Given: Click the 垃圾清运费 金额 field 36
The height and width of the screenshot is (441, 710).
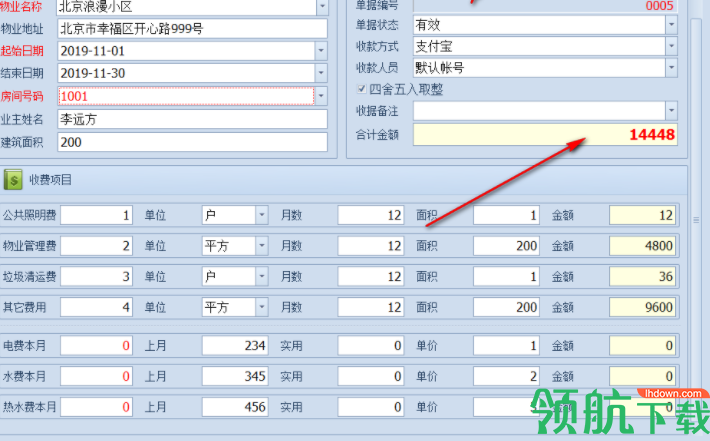Looking at the screenshot, I should (643, 277).
